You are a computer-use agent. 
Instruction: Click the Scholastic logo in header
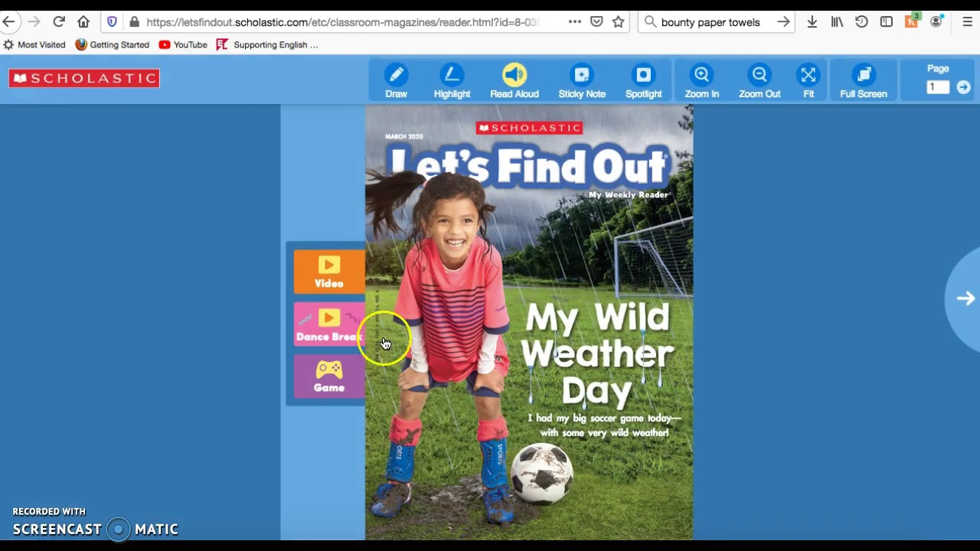(84, 78)
